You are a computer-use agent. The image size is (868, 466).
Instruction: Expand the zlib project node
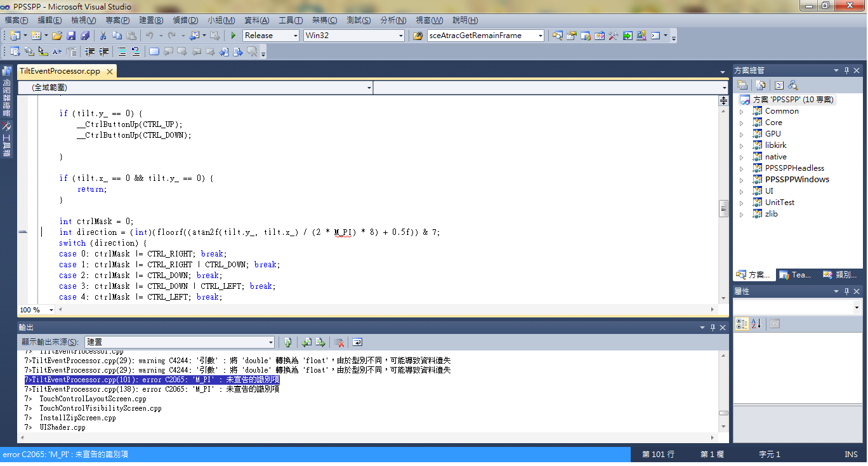741,214
